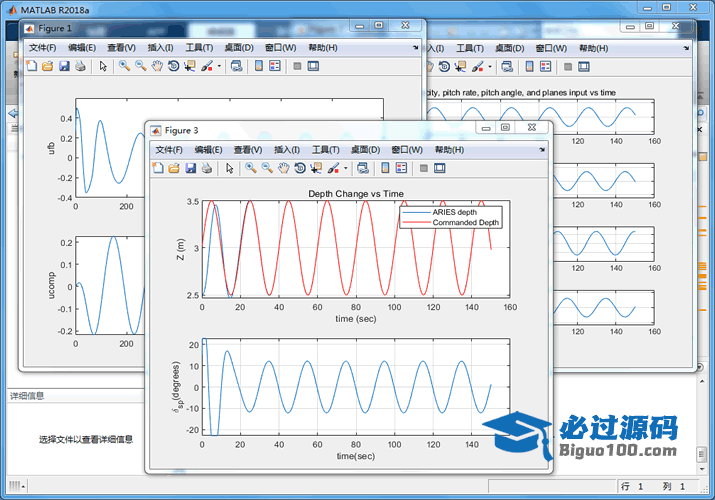
Task: Select Data Cursor tool in Figure 1
Action: pyautogui.click(x=190, y=66)
